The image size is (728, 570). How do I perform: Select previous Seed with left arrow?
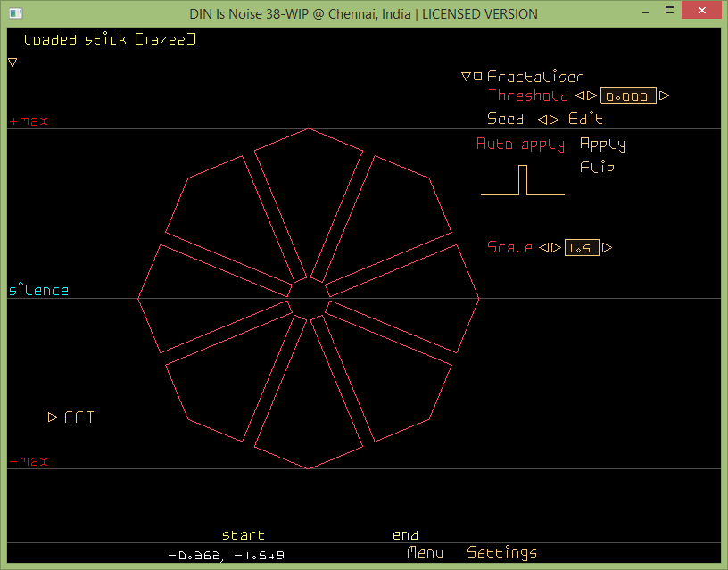pos(542,119)
